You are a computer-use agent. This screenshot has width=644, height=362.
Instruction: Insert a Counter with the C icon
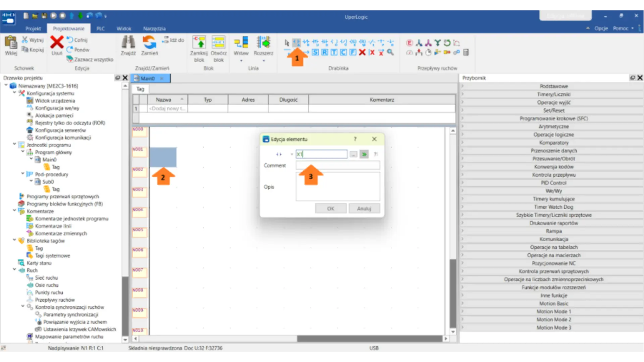(343, 52)
